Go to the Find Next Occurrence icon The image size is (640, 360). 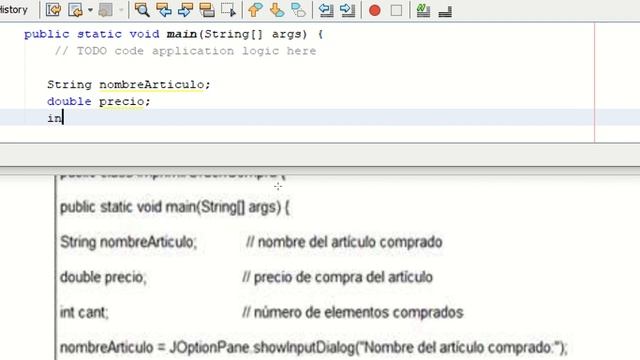click(185, 10)
